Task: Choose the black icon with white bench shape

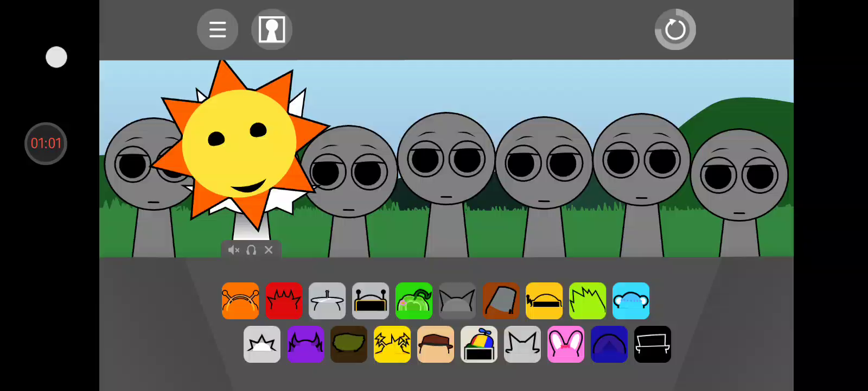Action: (x=653, y=344)
